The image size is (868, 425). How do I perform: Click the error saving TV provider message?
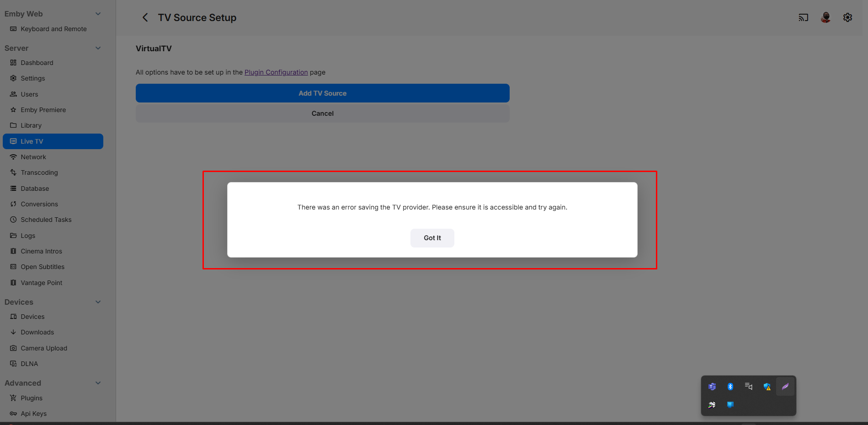point(432,207)
